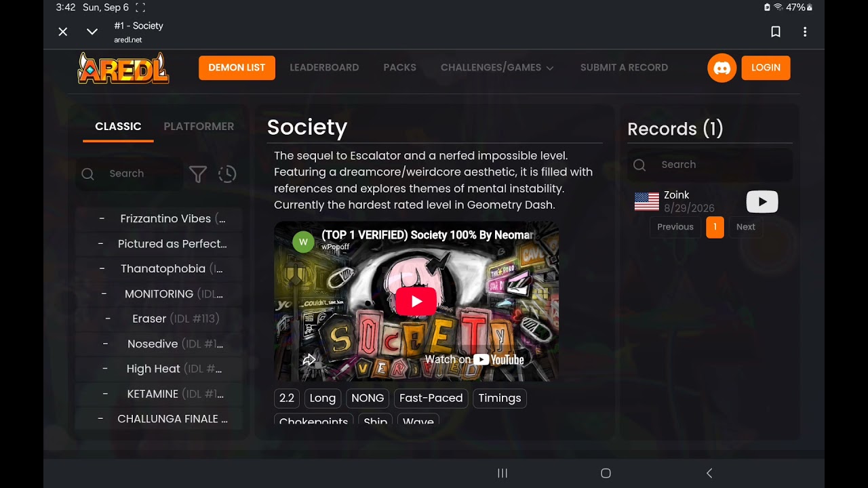Open Watch on YouTube link
This screenshot has height=488, width=868.
coord(475,360)
